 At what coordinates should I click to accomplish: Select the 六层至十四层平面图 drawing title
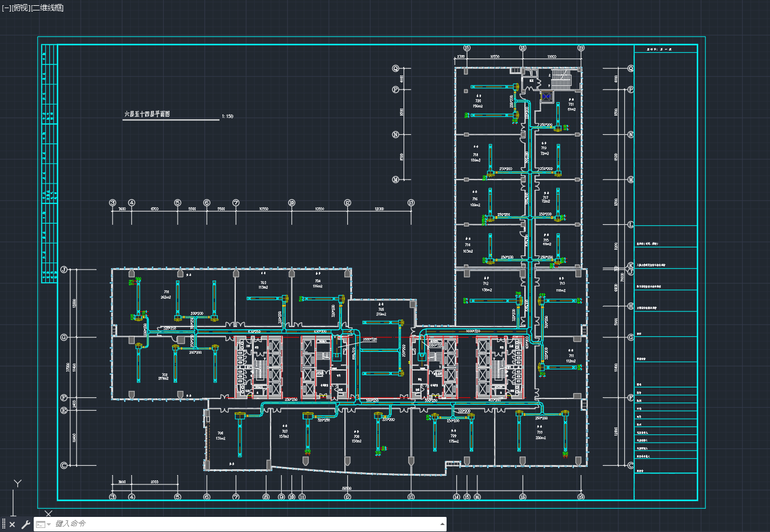pos(146,114)
